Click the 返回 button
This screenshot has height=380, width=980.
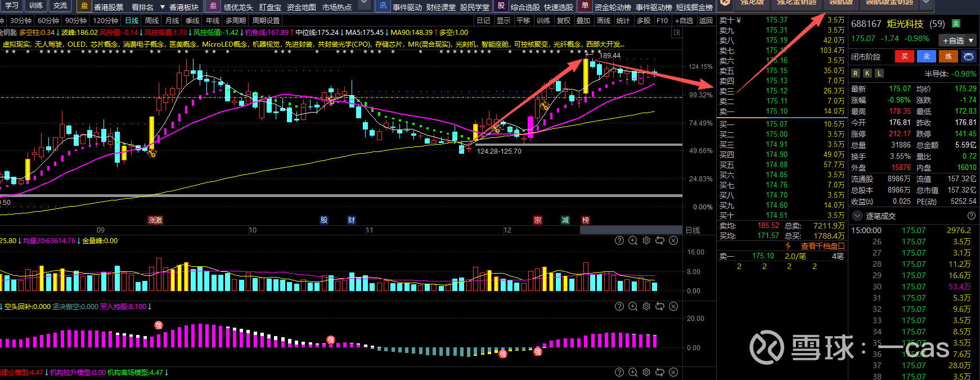(706, 20)
